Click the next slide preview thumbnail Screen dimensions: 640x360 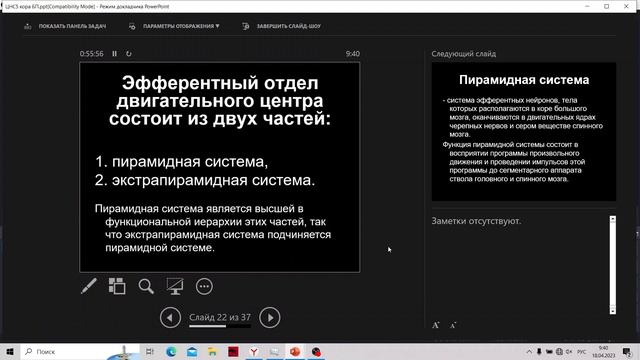click(524, 131)
